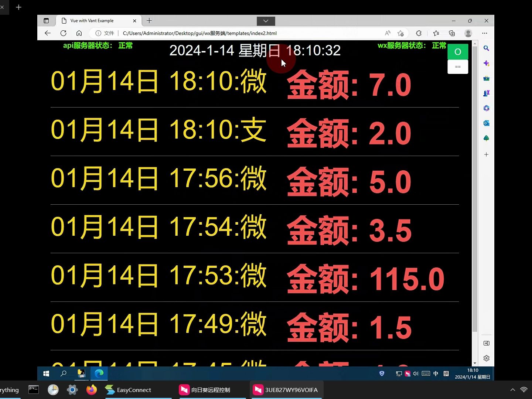Open the favorites list
The image size is (532, 399).
(436, 33)
